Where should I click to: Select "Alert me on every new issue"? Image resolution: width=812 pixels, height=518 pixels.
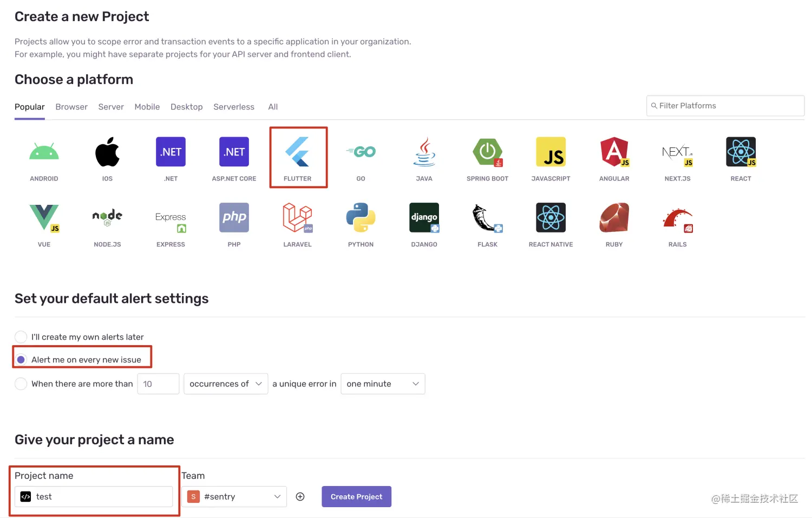tap(21, 360)
